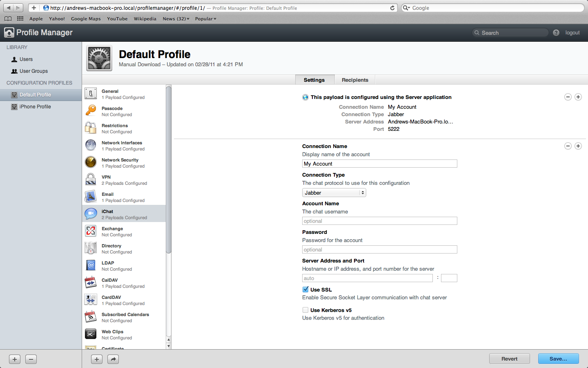The image size is (588, 368).
Task: Show Top Sites grid icon
Action: (x=20, y=18)
